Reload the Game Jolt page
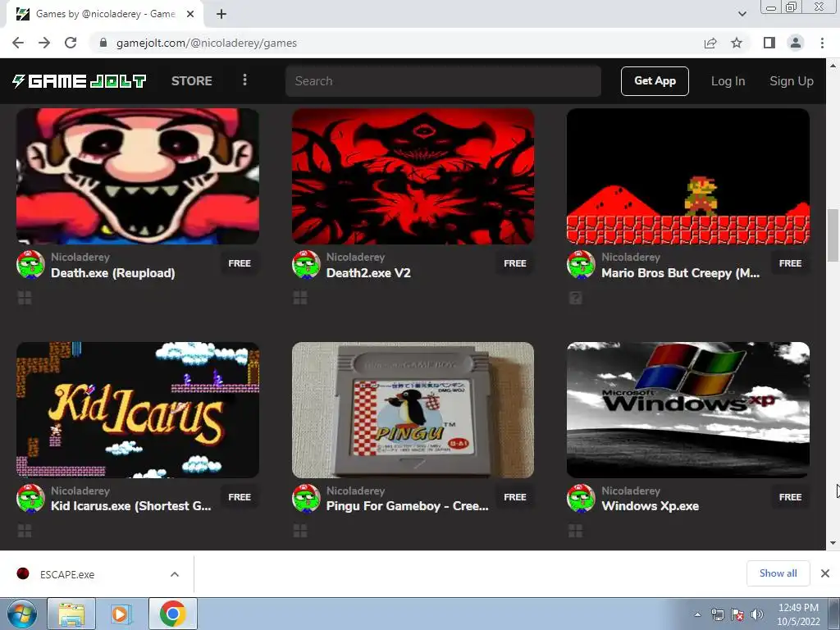This screenshot has width=840, height=630. point(71,43)
